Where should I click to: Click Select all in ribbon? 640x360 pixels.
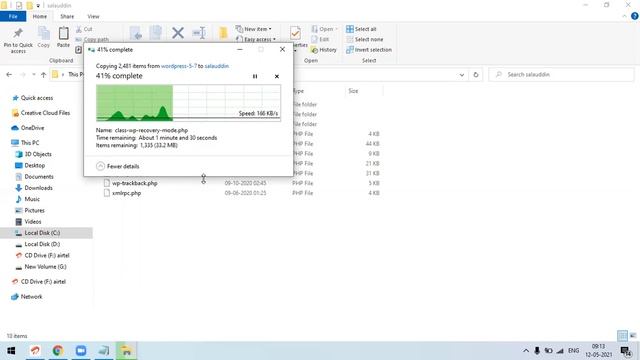coord(361,29)
